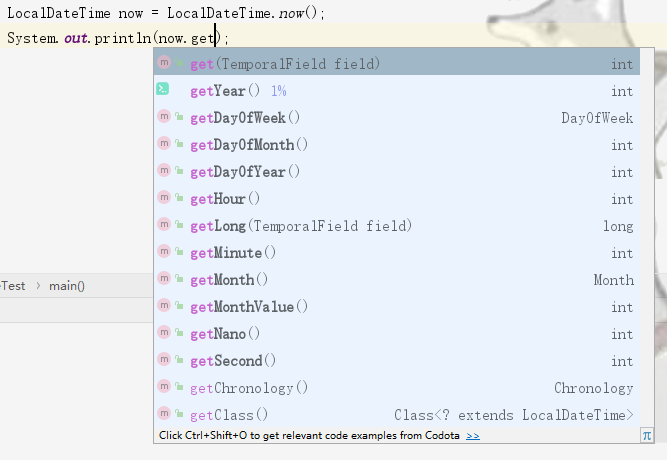Click public visibility icon beside getMonthValue()
Image resolution: width=667 pixels, height=460 pixels.
(x=180, y=306)
